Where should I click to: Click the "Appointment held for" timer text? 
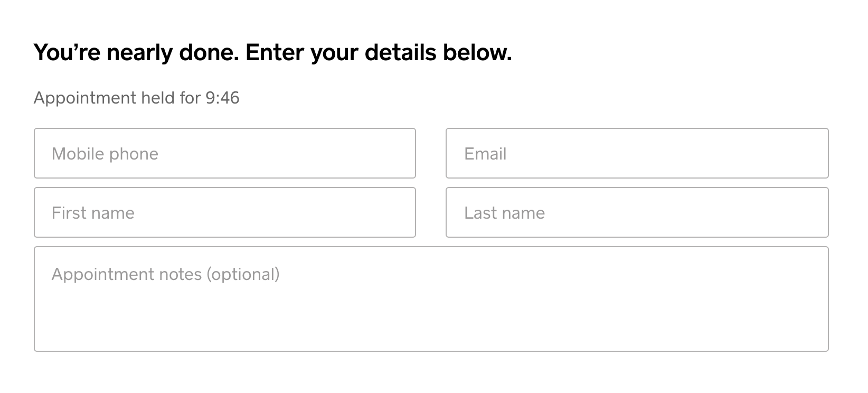coord(117,98)
